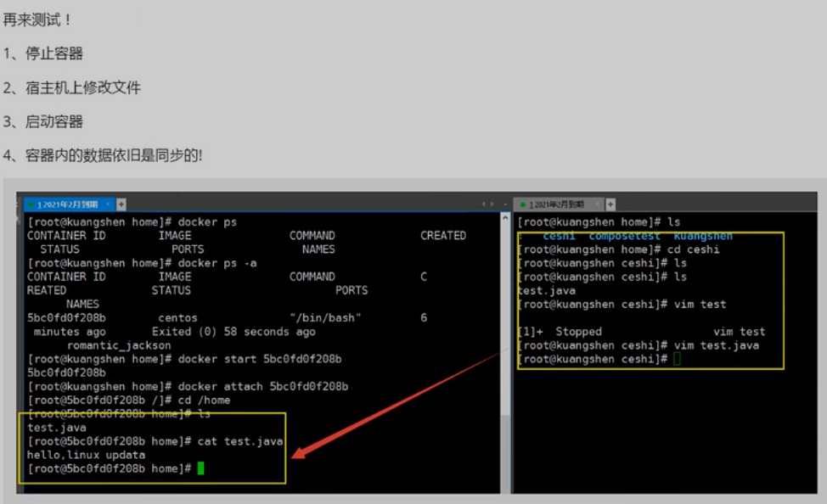Click the container name 'romantic_jackson'
827x504 pixels.
pyautogui.click(x=119, y=345)
